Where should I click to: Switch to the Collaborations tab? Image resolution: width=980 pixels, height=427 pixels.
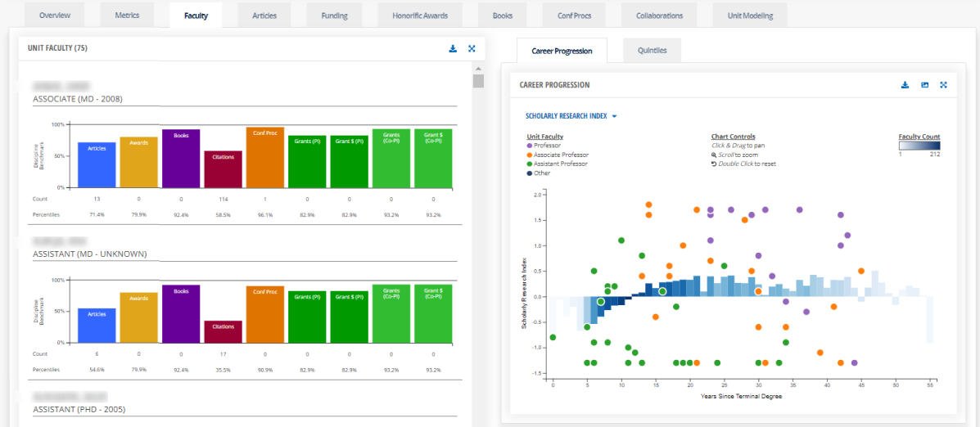pos(659,15)
